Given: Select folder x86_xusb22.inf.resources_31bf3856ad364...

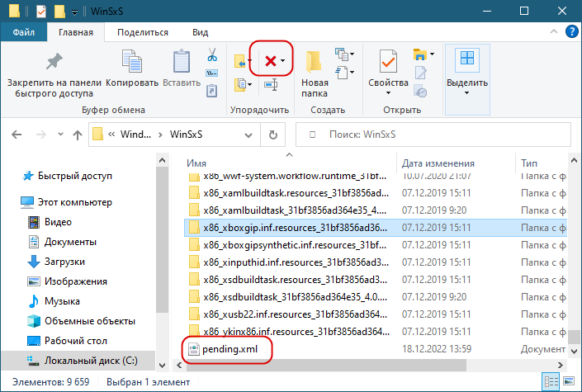Looking at the screenshot, I should [295, 314].
